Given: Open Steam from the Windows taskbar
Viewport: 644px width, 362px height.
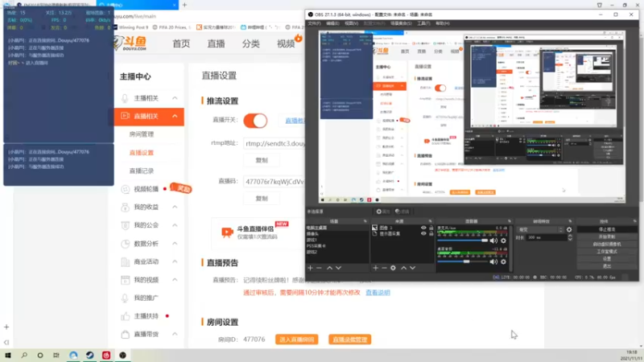Looking at the screenshot, I should pos(89,355).
